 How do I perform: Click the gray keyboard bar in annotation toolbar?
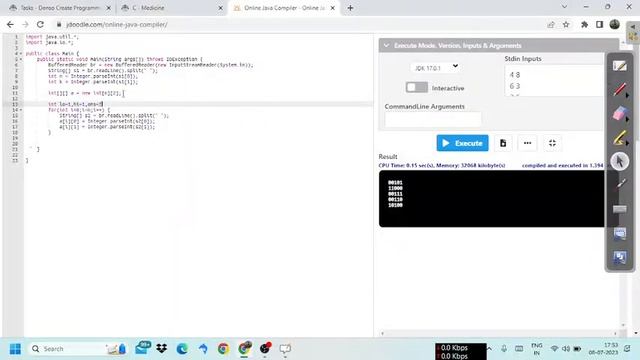pyautogui.click(x=620, y=209)
